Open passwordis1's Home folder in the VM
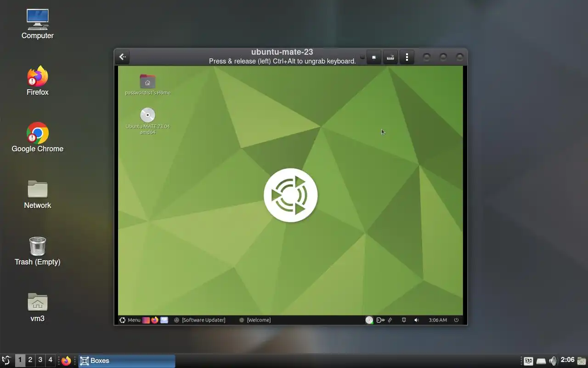Viewport: 588px width, 368px height. [x=147, y=85]
